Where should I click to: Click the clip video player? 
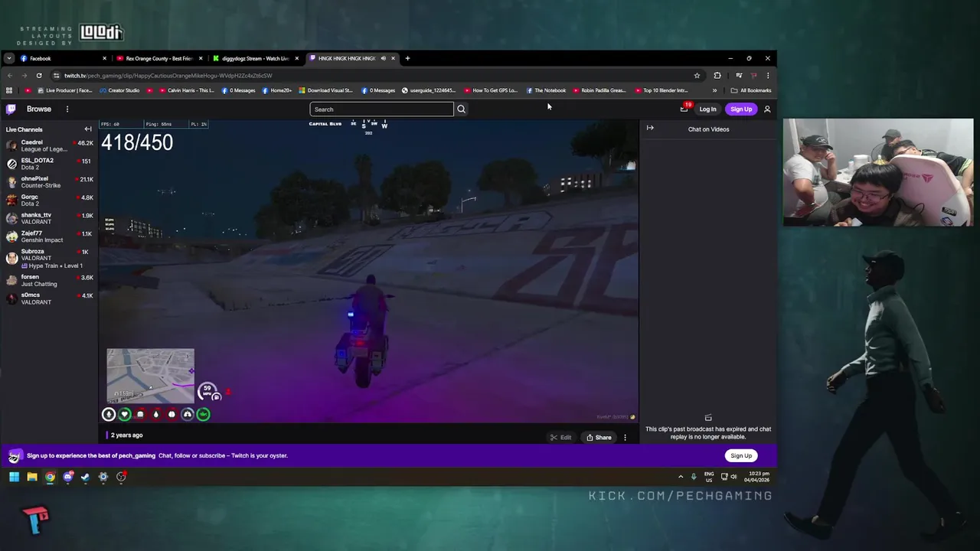click(x=368, y=271)
